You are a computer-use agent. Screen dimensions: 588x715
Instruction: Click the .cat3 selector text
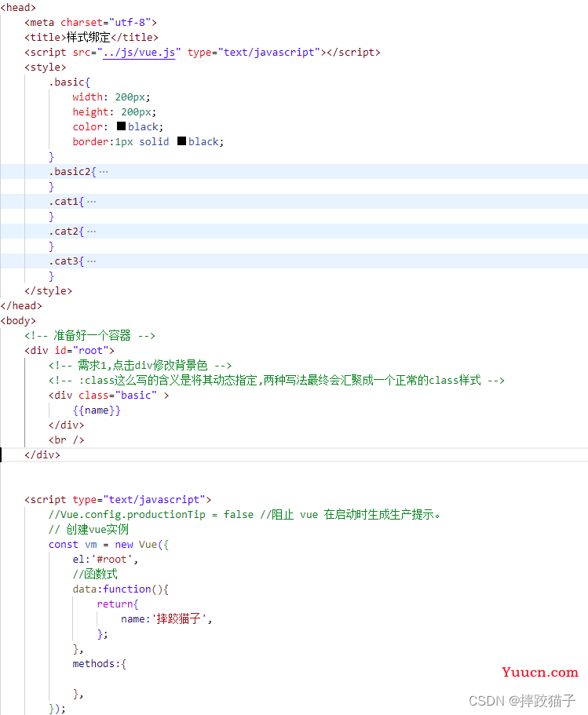[x=64, y=261]
